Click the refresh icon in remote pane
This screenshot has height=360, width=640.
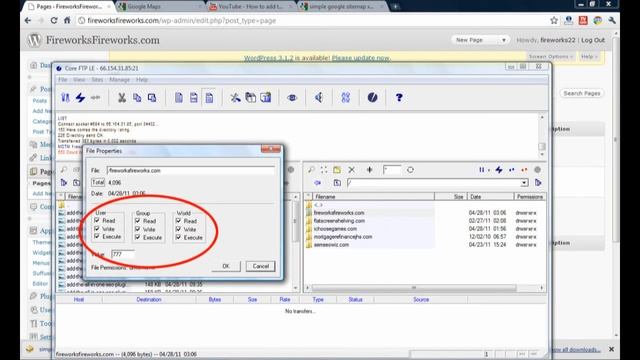[x=410, y=170]
